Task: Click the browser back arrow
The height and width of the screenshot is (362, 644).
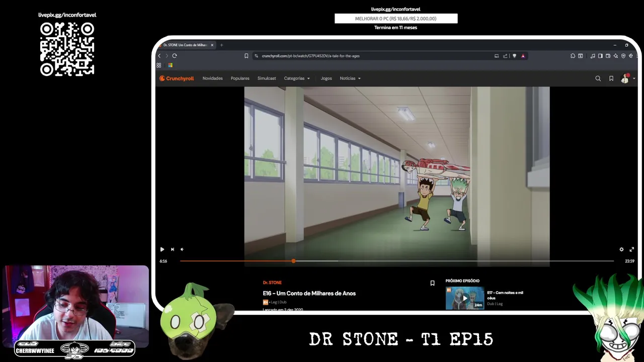Action: 159,56
